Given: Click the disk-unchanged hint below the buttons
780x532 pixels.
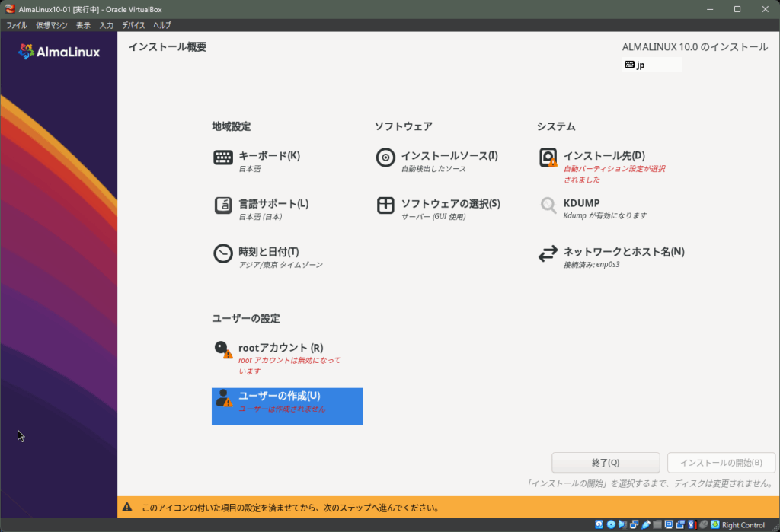Looking at the screenshot, I should coord(651,483).
